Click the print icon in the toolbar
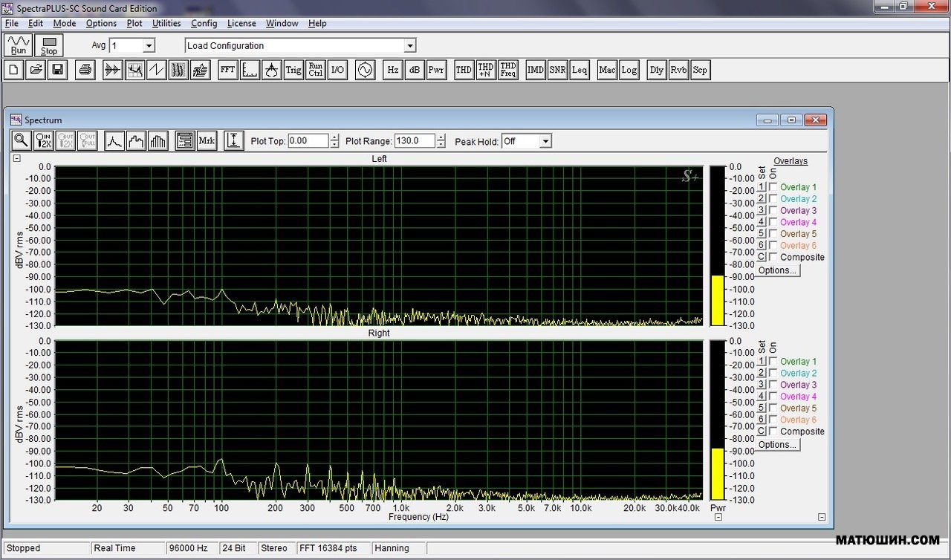 point(85,70)
